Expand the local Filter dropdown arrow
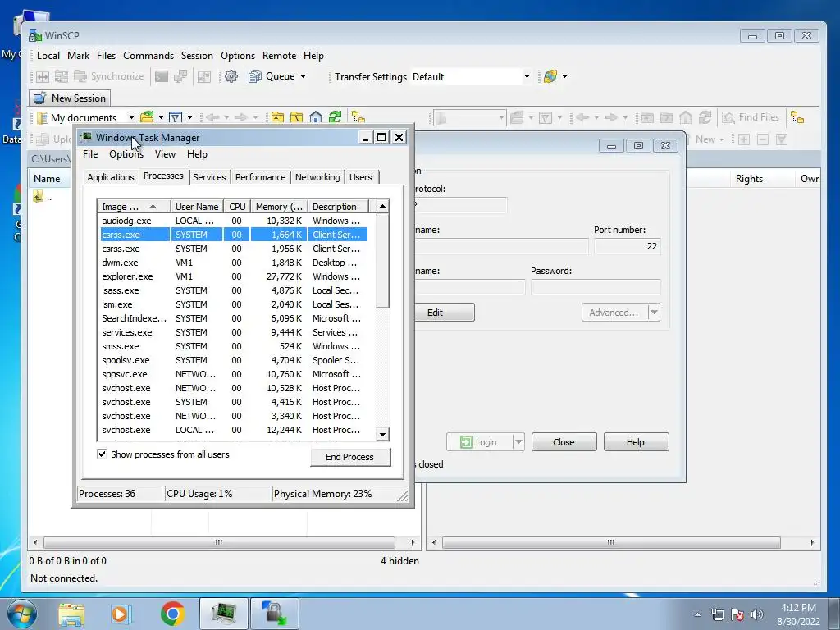 [x=189, y=117]
